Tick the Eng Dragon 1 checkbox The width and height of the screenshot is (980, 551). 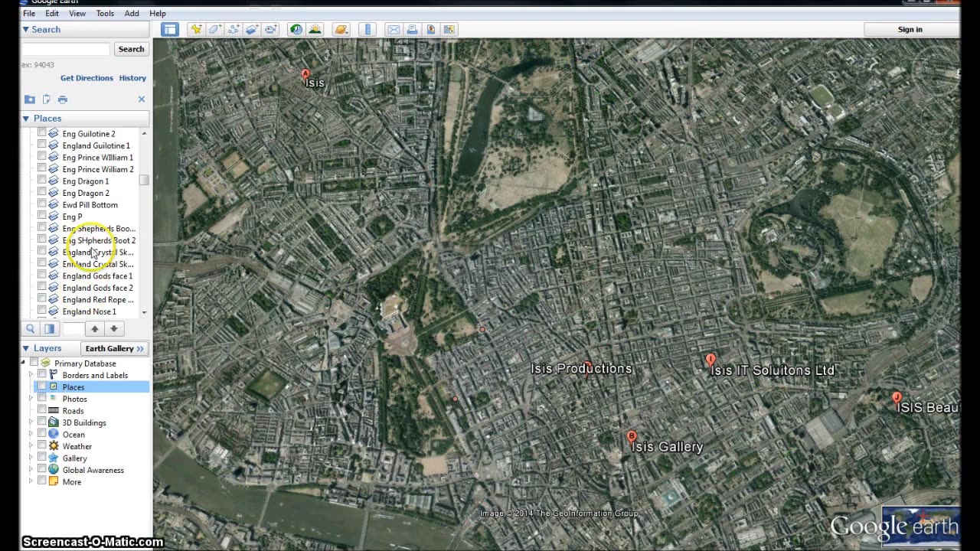[x=42, y=181]
